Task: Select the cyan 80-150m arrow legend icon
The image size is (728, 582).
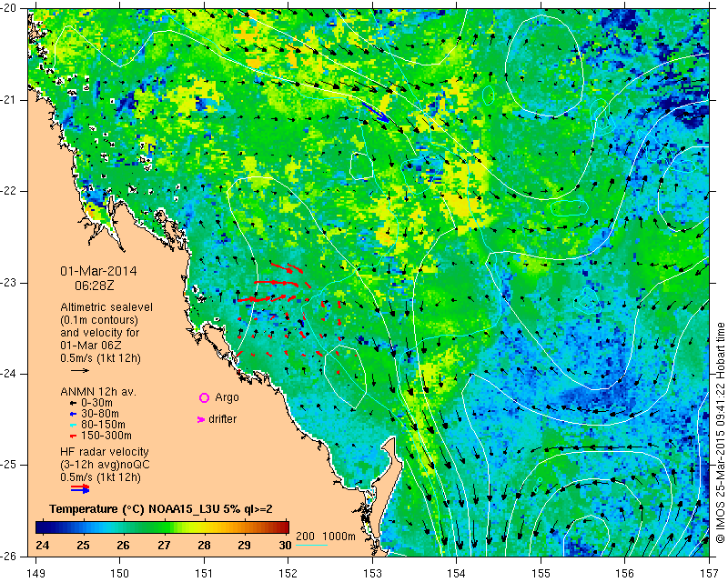Action: click(73, 425)
